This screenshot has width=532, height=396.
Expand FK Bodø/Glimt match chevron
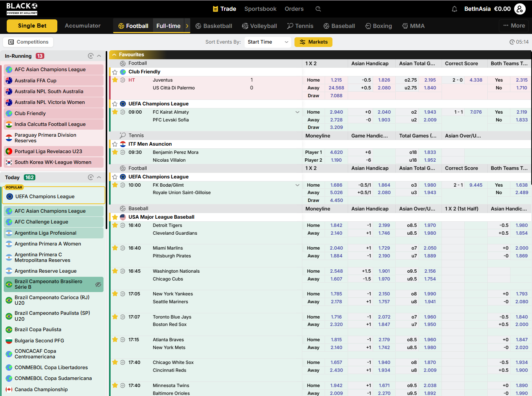click(297, 185)
